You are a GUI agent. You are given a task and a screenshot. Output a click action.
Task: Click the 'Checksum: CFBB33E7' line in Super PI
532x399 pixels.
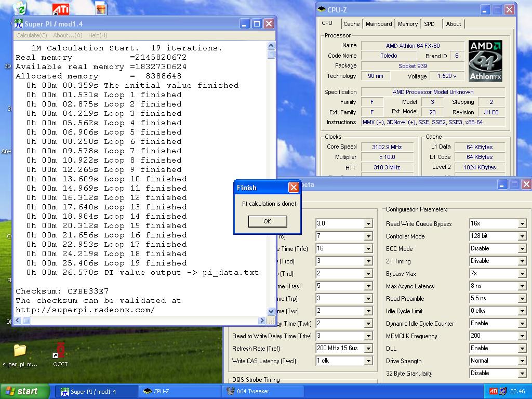click(x=62, y=291)
